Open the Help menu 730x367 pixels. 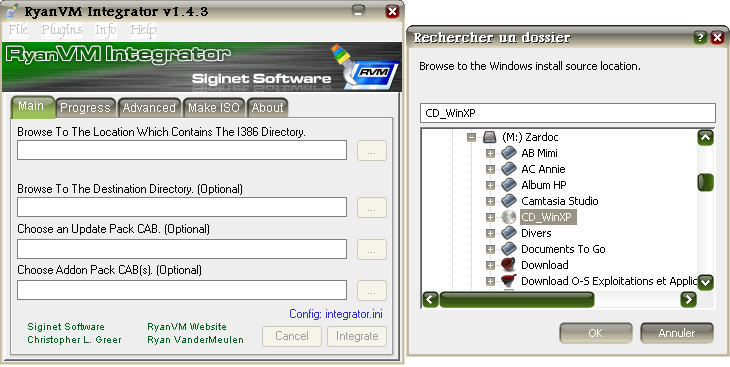[143, 30]
